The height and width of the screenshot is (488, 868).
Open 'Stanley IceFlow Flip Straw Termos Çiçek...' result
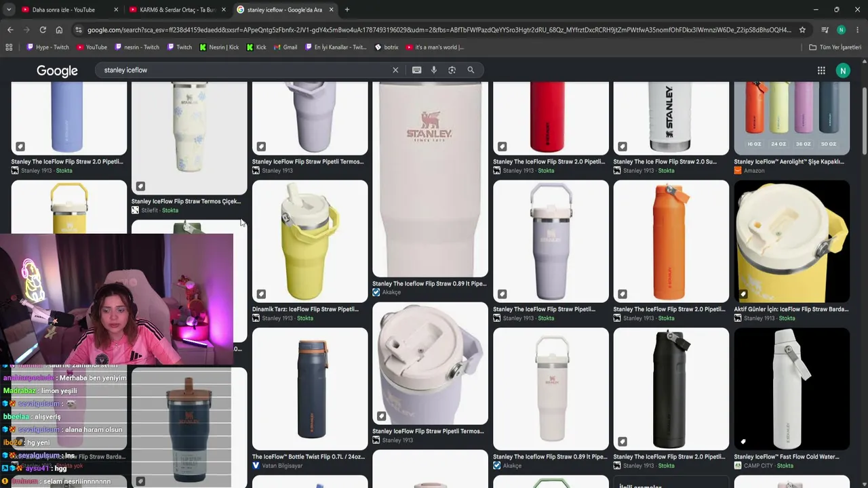point(186,201)
